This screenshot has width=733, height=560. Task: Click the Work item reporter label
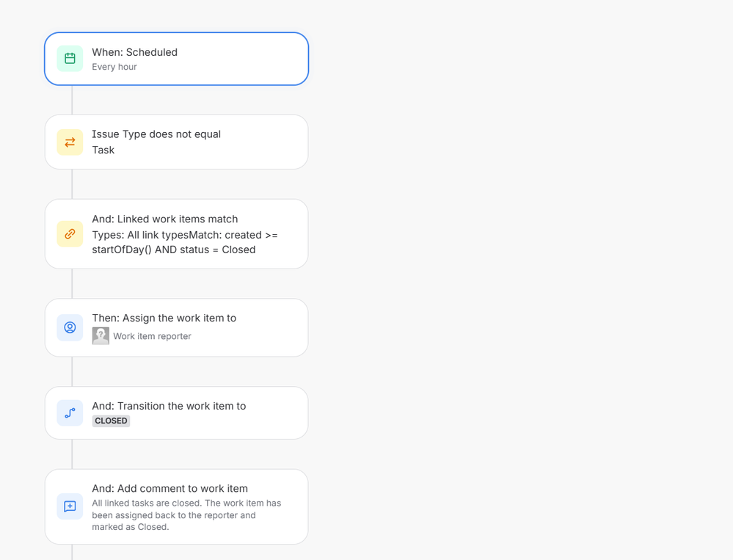[x=152, y=336]
